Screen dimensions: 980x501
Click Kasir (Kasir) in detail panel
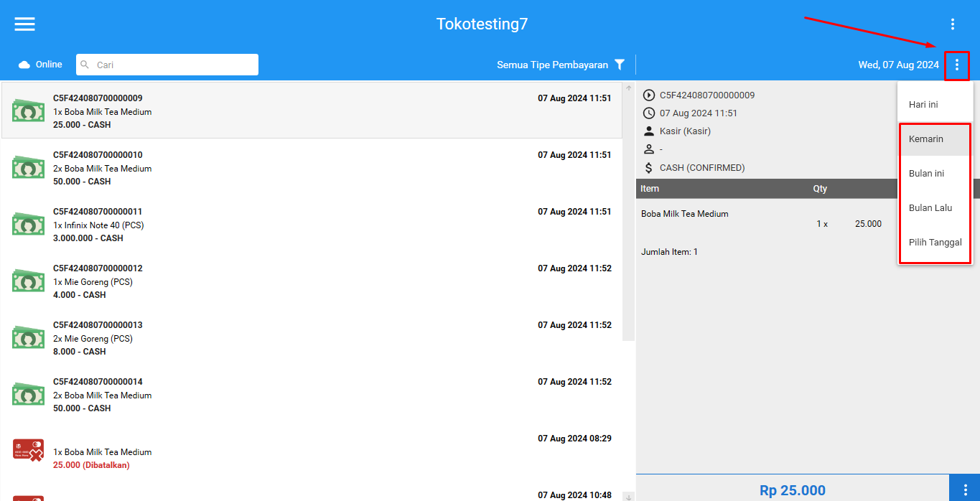(685, 131)
